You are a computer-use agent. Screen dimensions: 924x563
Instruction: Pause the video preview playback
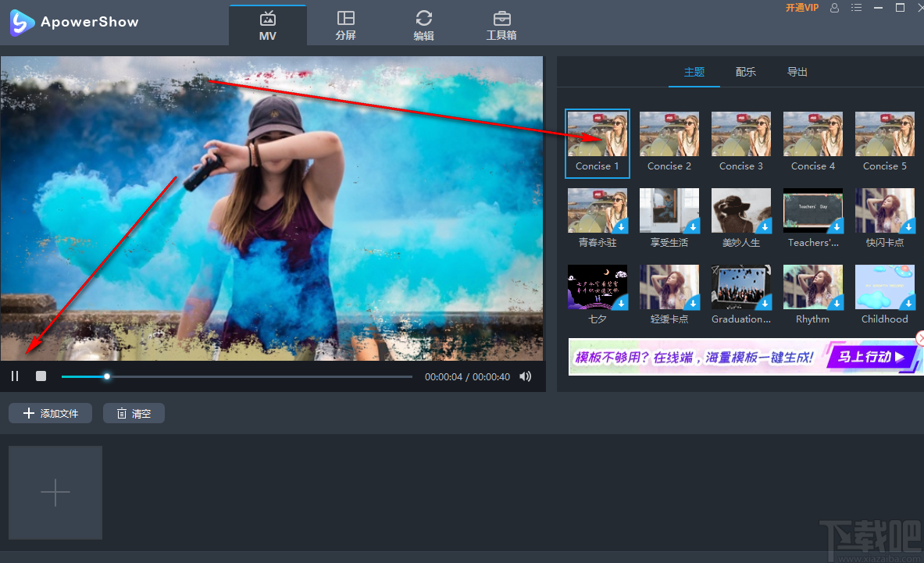[x=15, y=376]
